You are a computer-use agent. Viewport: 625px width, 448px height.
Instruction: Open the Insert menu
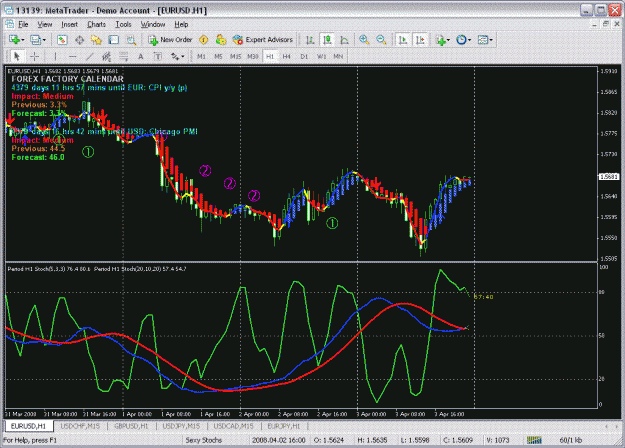tap(69, 24)
